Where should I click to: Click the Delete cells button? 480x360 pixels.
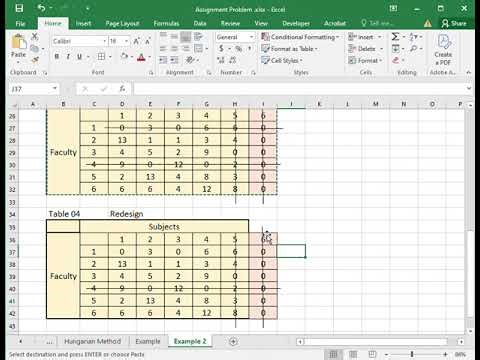(x=365, y=49)
